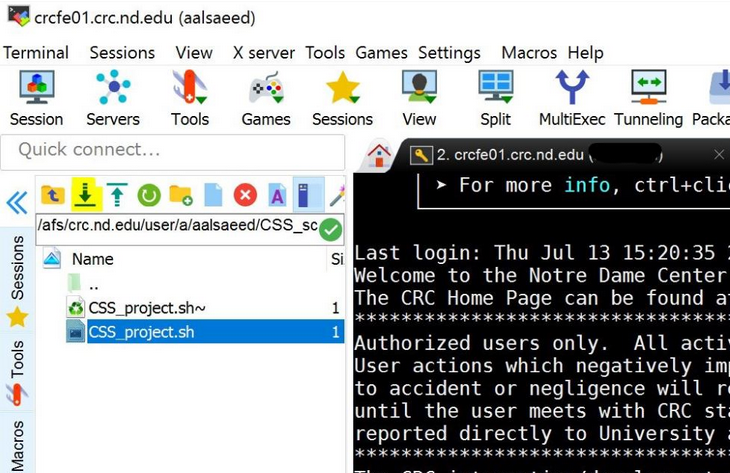Go to parent folder in SFTP browser
Viewport: 730px width, 473px height.
click(x=53, y=195)
